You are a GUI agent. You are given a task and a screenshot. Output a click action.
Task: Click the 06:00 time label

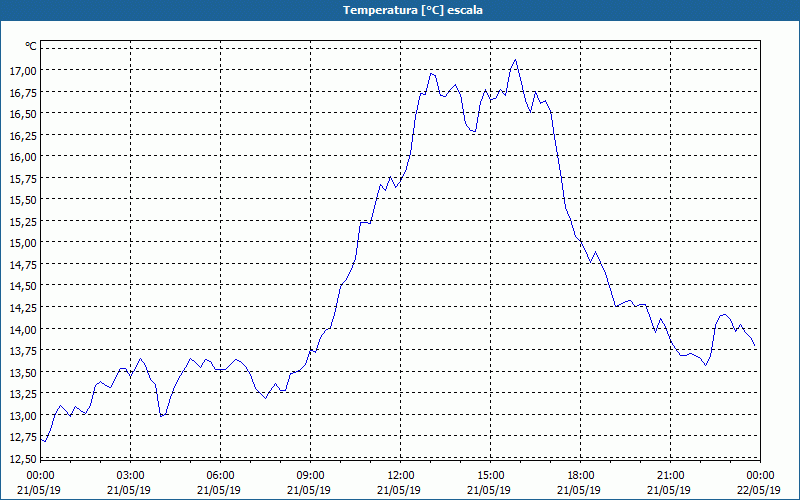click(220, 476)
